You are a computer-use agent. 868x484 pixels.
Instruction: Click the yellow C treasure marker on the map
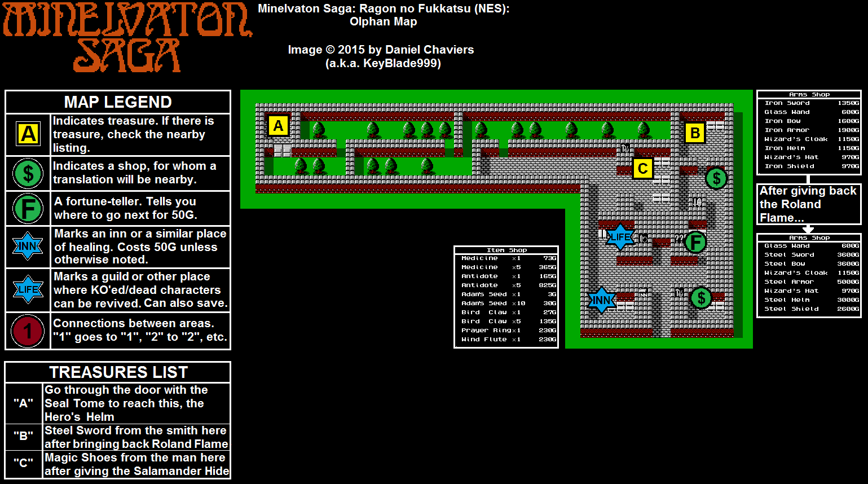point(642,169)
